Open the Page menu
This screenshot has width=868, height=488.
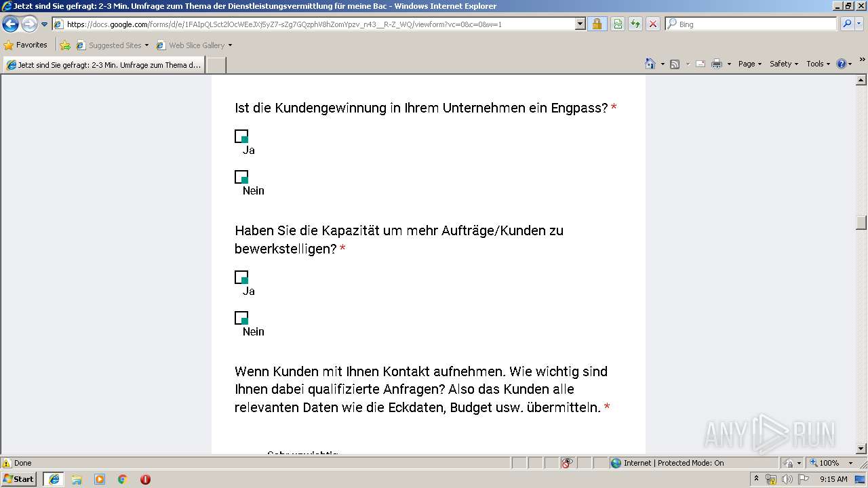749,64
